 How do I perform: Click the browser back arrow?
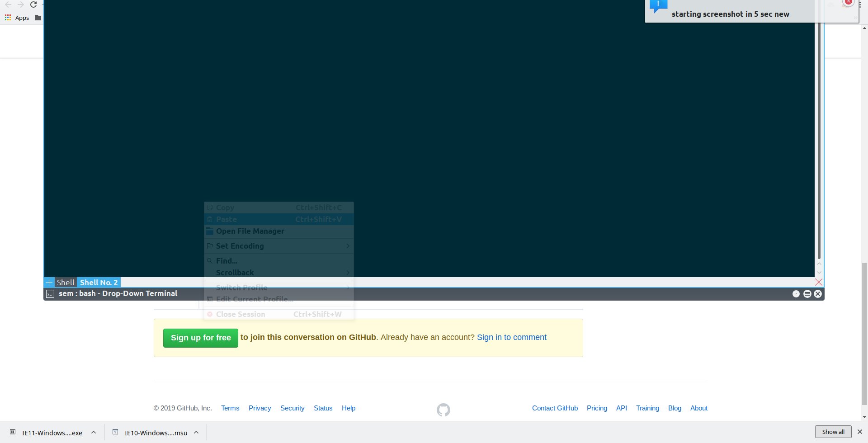8,5
